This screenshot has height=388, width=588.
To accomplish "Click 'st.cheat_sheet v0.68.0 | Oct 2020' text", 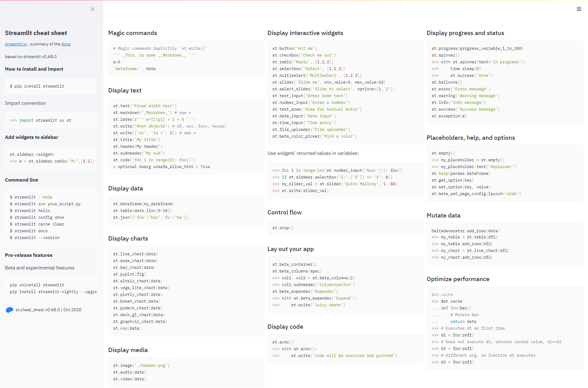I will (49, 310).
